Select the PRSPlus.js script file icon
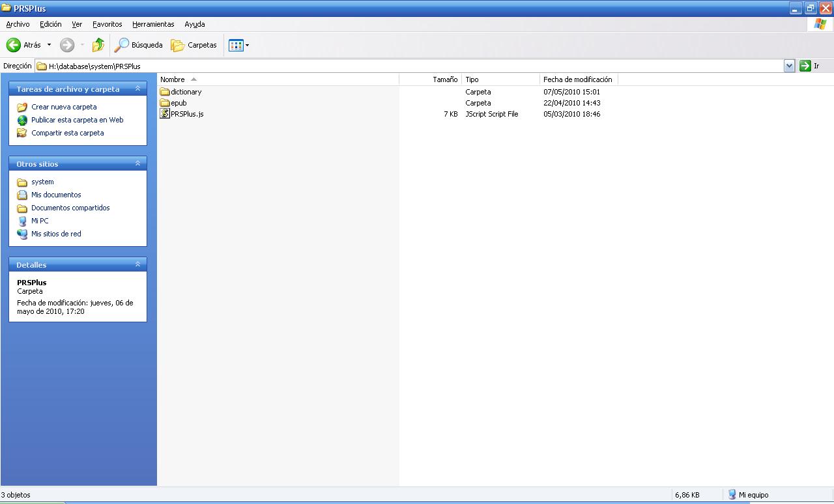This screenshot has height=504, width=834. [165, 113]
